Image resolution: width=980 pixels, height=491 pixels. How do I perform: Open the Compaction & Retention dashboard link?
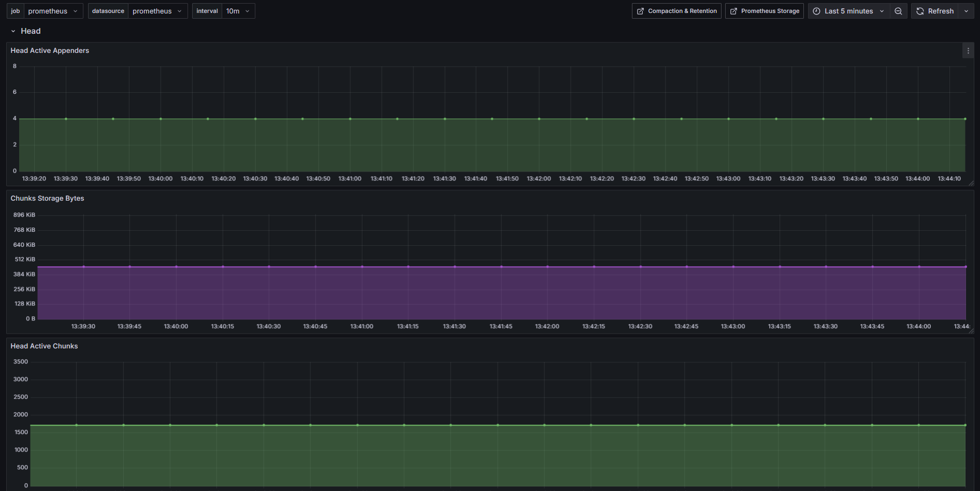(x=682, y=11)
